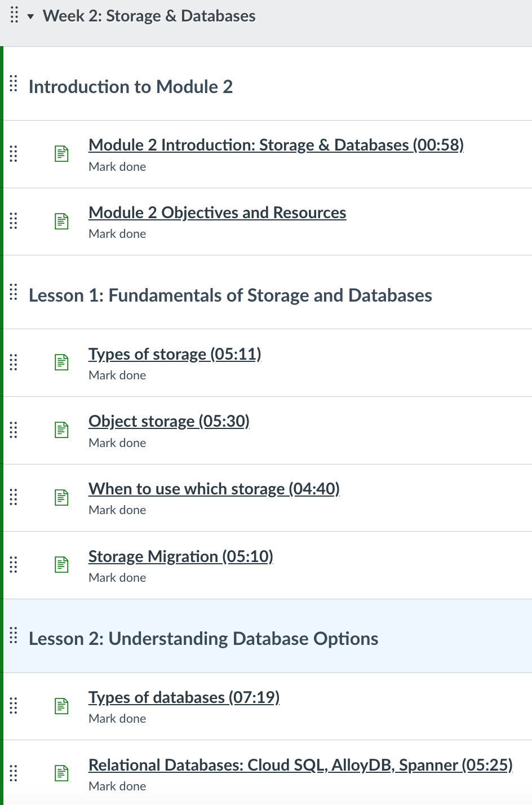Click drag handle beside Week 2 module title
Image resolution: width=532 pixels, height=805 pixels.
(14, 15)
